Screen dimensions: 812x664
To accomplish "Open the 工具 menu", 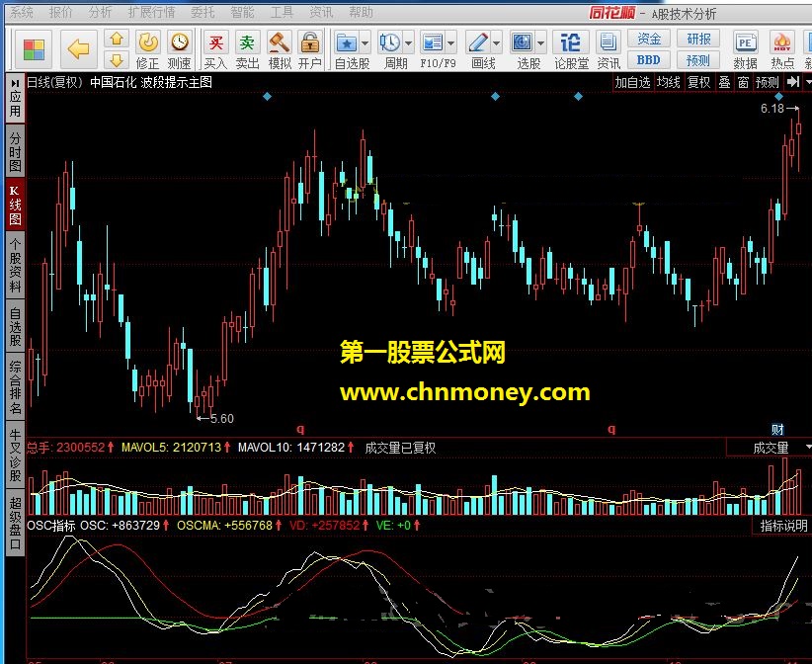I will pos(282,12).
